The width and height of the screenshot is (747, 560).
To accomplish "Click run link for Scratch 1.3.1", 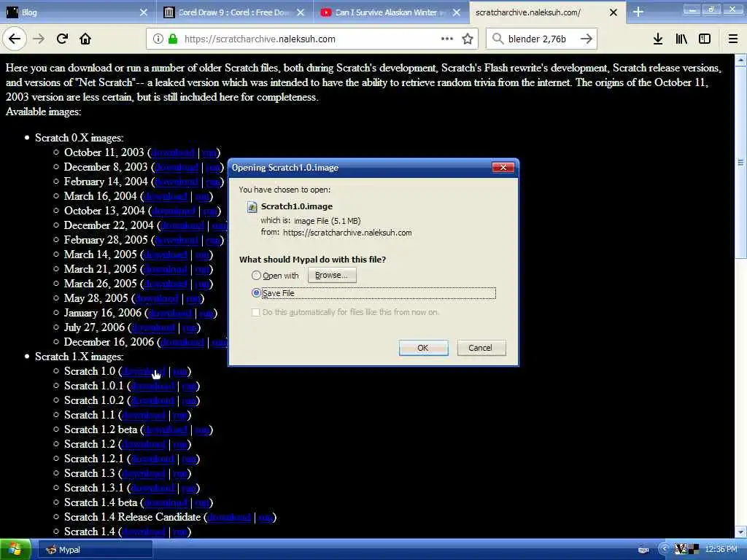I will click(x=189, y=488).
